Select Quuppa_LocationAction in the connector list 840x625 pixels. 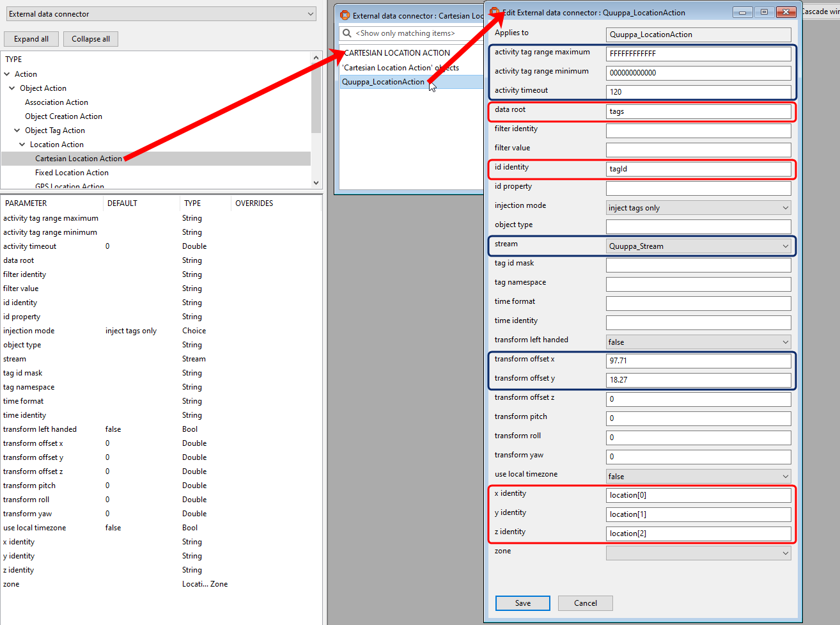coord(411,82)
